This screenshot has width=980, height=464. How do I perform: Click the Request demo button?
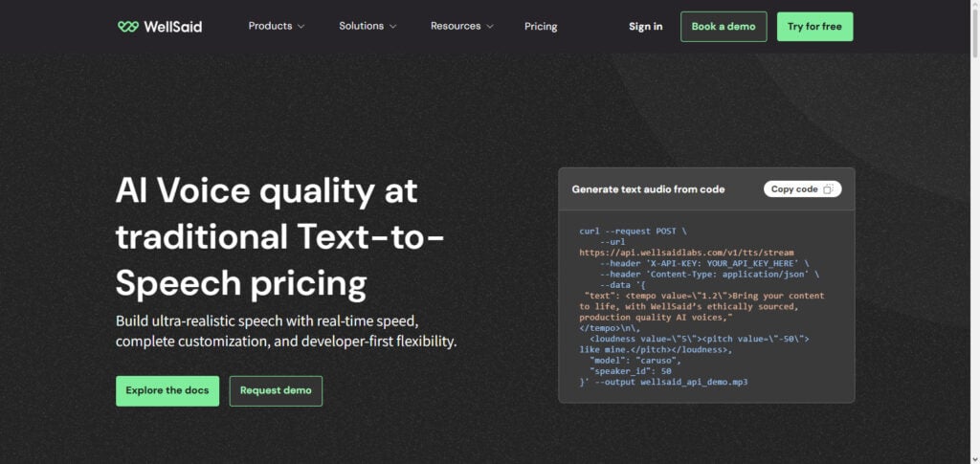pos(276,391)
